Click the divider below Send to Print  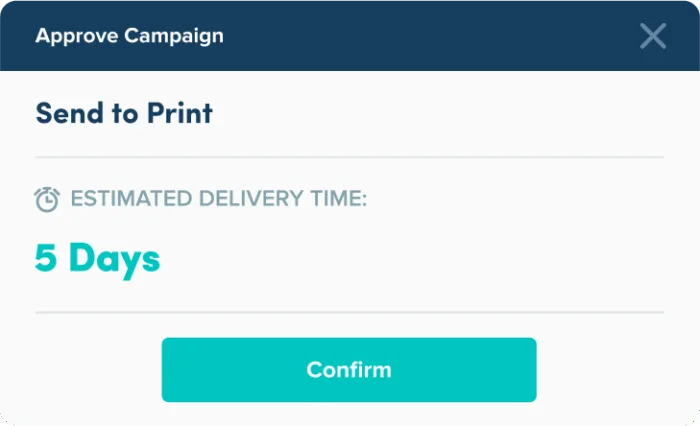pyautogui.click(x=350, y=157)
